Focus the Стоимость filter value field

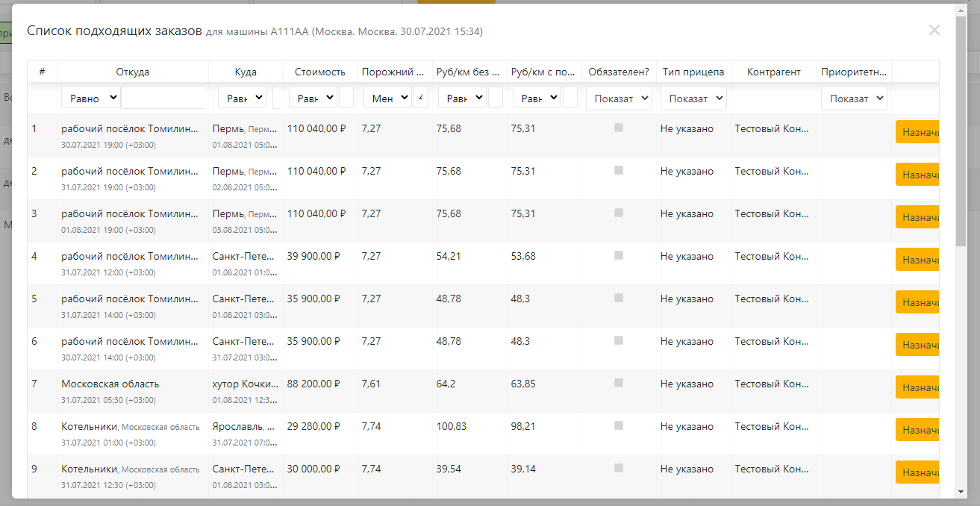click(x=346, y=98)
